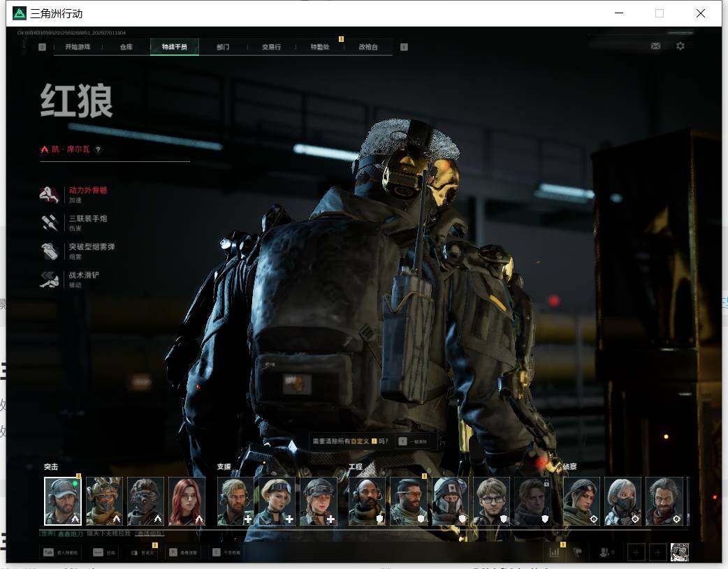
Task: Switch to the 改枪台 tab
Action: pos(368,47)
